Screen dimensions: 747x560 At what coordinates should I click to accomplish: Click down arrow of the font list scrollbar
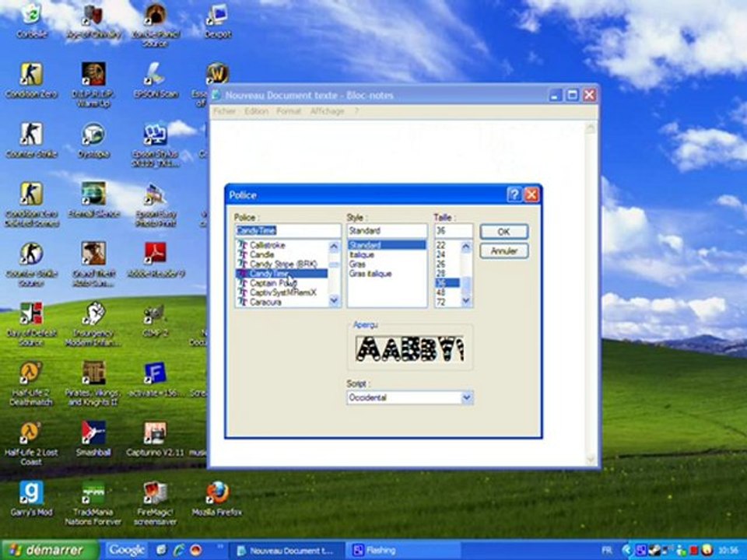[x=334, y=300]
